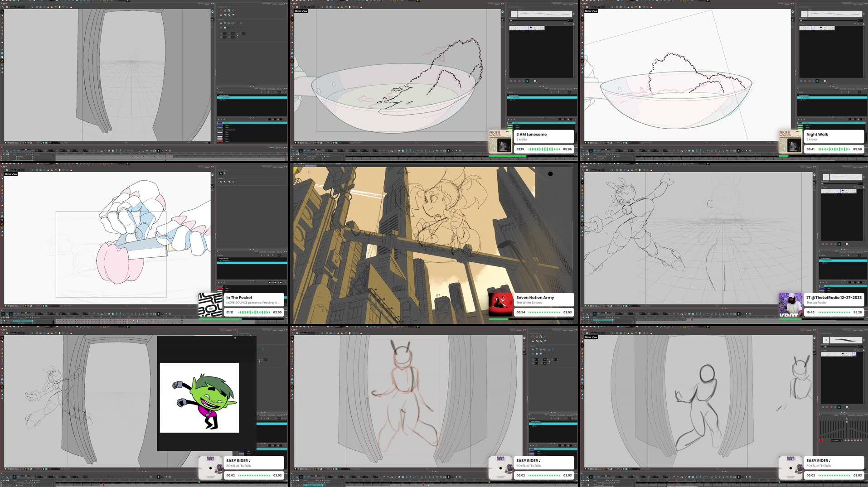Click the Beast Boy reference image

pos(199,398)
